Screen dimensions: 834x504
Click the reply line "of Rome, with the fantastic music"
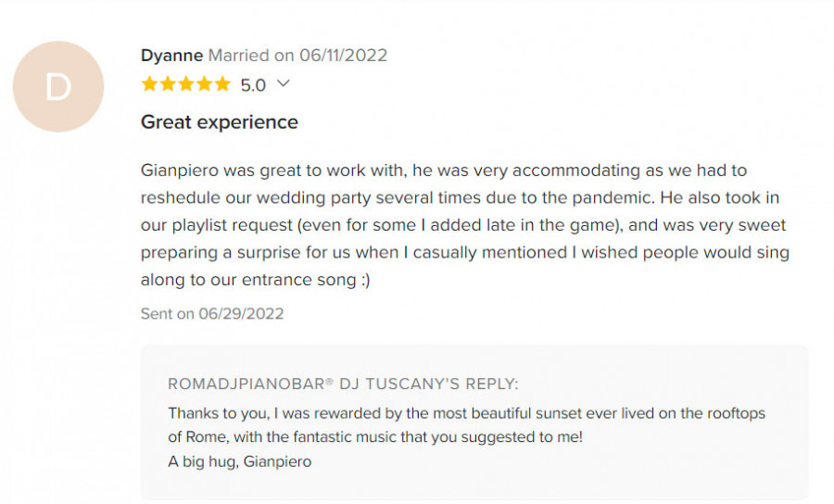pos(375,437)
